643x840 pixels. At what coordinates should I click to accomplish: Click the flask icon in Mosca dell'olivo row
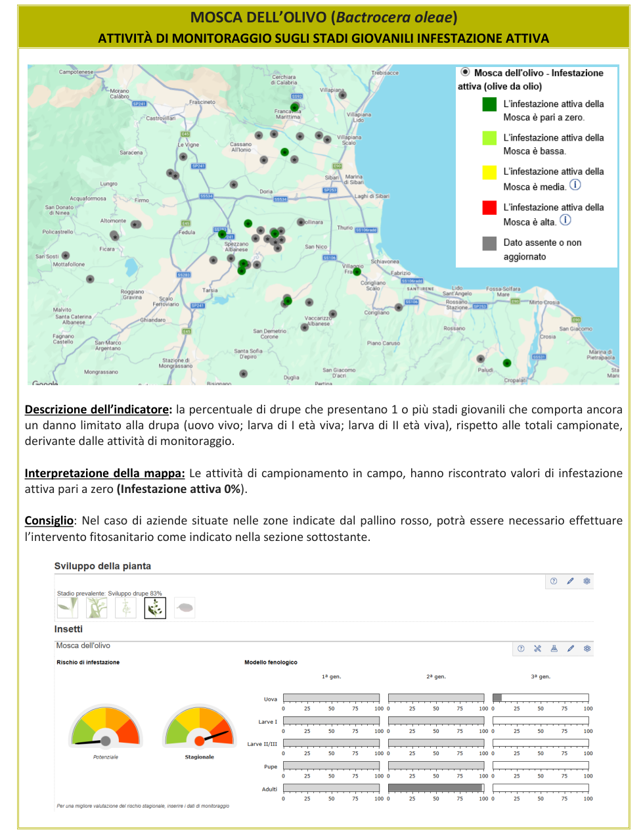tap(554, 649)
